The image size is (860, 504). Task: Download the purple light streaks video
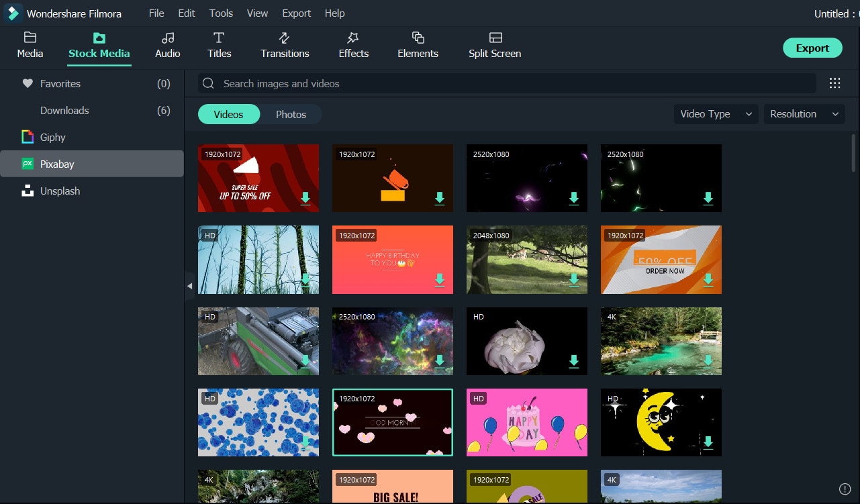[574, 198]
